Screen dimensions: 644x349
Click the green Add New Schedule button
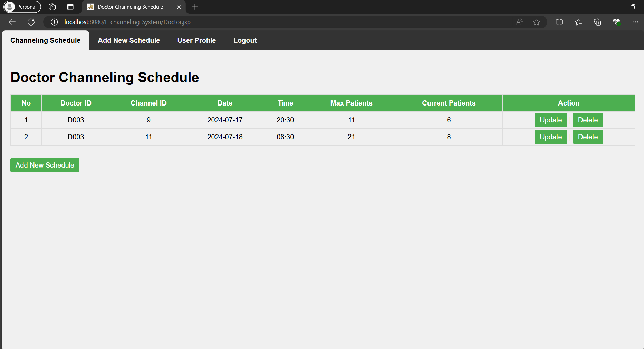coord(45,165)
